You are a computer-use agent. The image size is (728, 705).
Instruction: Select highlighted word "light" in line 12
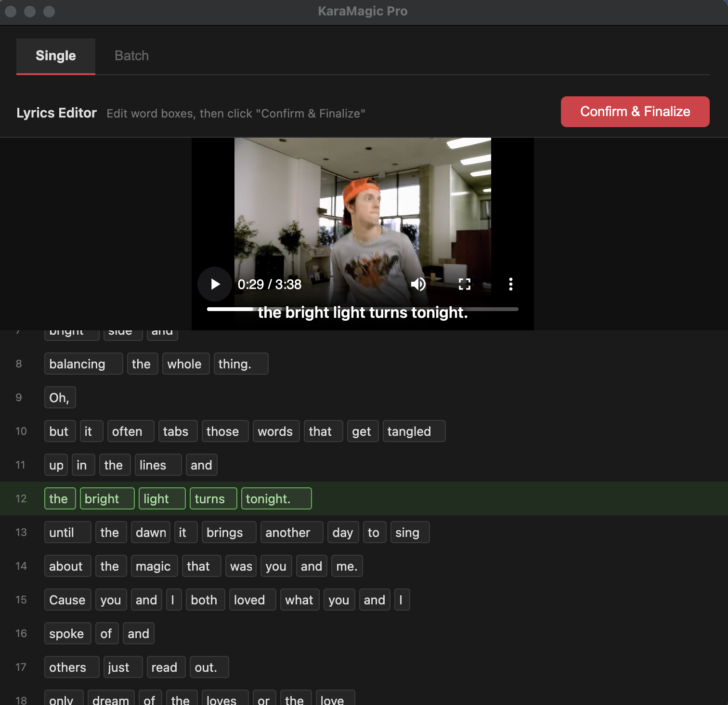[x=162, y=498]
